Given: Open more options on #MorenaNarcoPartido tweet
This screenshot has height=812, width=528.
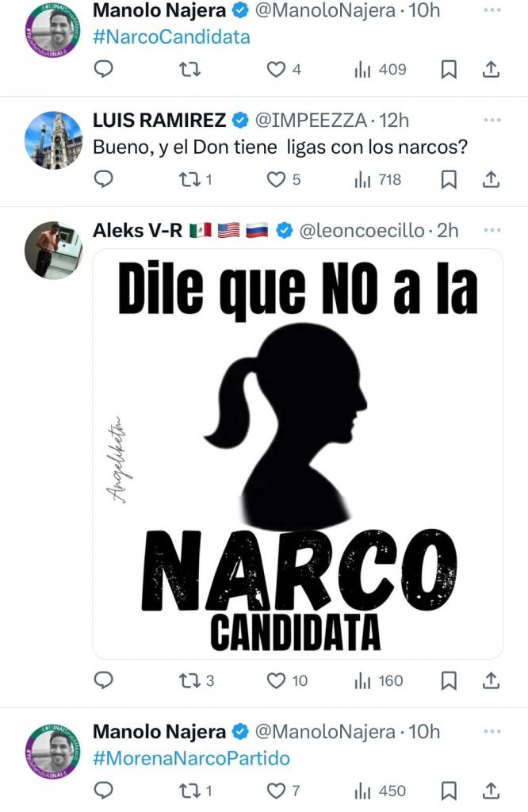Looking at the screenshot, I should pos(492,731).
